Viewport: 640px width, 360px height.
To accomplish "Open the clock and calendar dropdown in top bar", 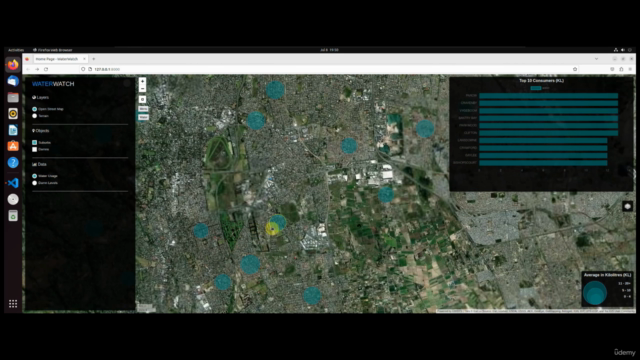I will (x=329, y=50).
